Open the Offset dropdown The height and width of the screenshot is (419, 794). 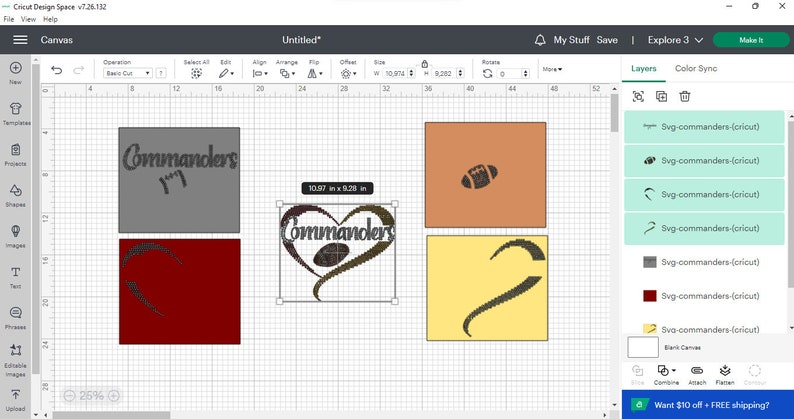tap(348, 73)
